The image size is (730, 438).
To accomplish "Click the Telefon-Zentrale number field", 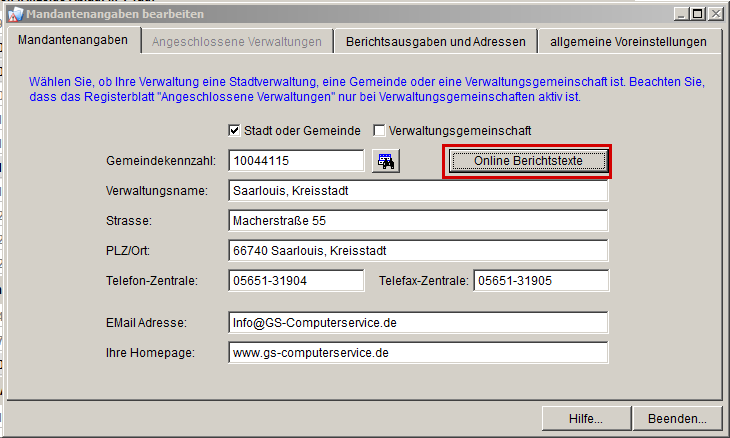I will (x=296, y=281).
